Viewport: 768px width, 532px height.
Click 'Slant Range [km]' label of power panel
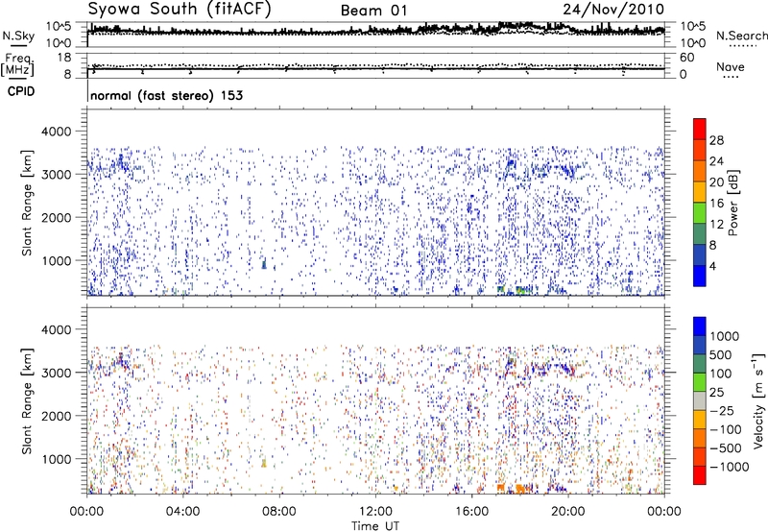[27, 203]
